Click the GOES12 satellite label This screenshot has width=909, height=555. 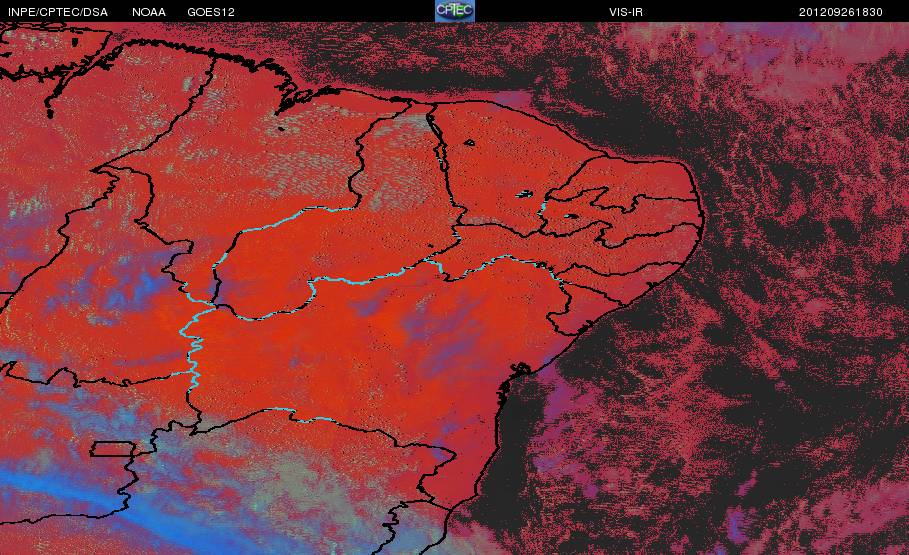click(x=211, y=12)
